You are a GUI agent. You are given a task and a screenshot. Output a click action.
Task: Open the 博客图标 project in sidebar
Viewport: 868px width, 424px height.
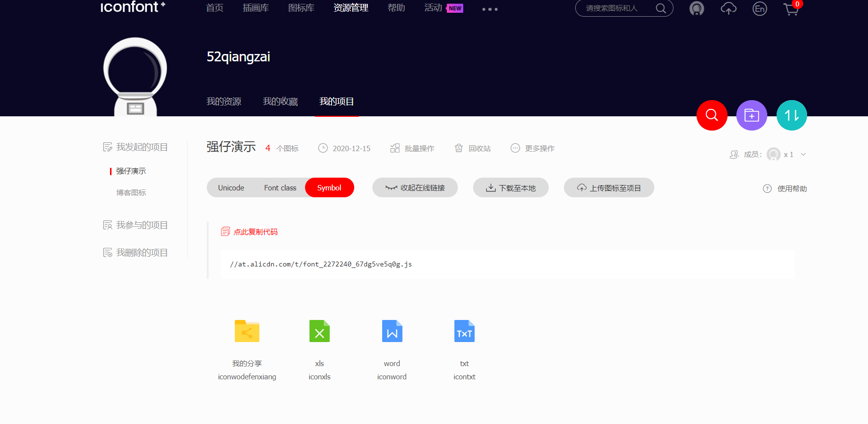(x=131, y=193)
